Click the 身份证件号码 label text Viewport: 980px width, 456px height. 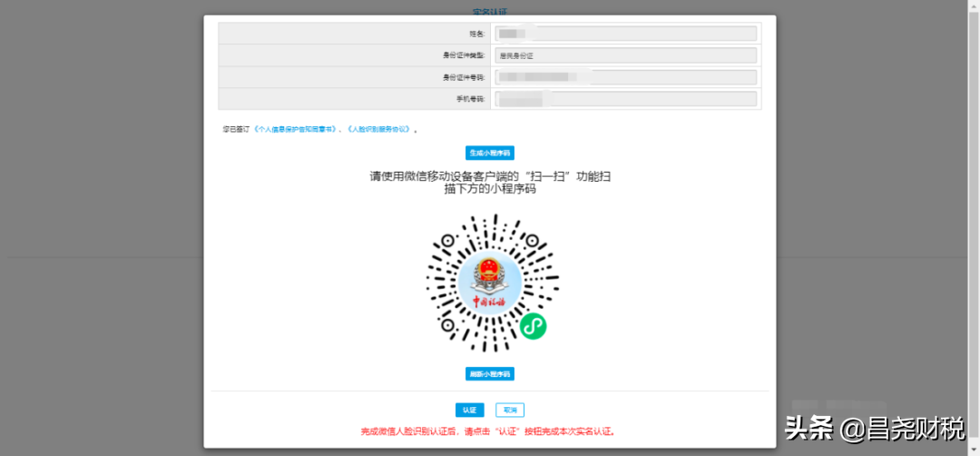click(465, 77)
